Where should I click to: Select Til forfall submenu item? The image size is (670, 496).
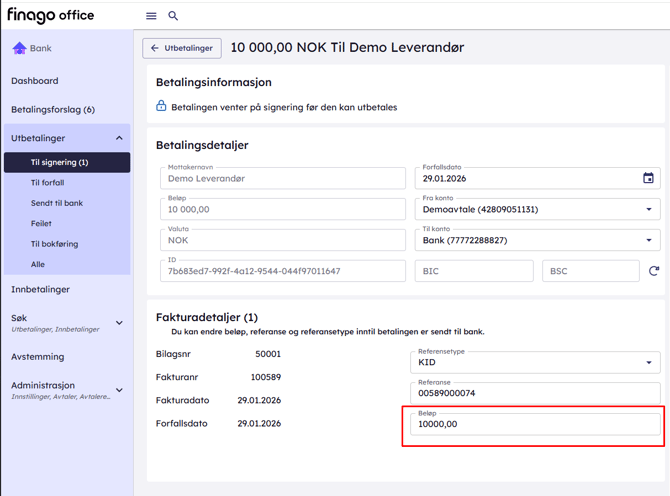47,183
